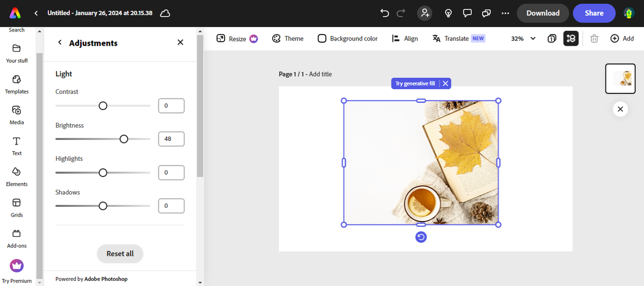The height and width of the screenshot is (286, 644).
Task: Open the user profile avatar
Action: click(x=629, y=13)
